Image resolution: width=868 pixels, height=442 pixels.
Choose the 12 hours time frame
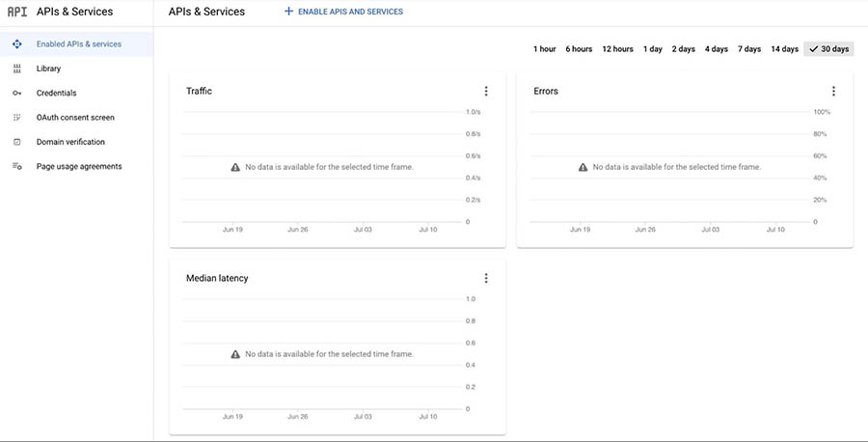617,49
